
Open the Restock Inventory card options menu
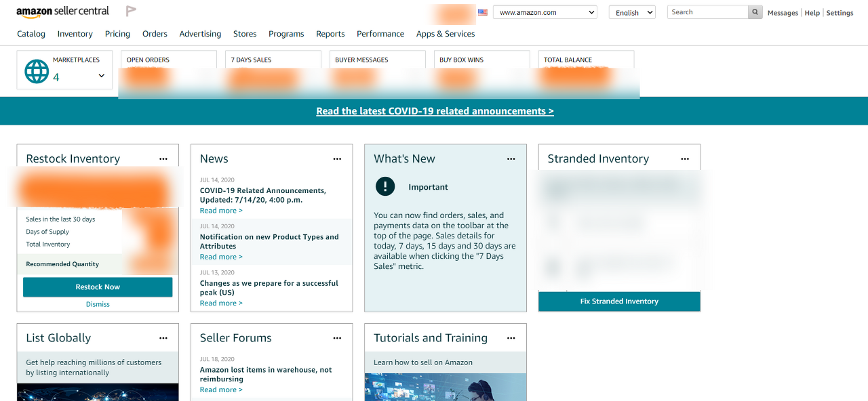click(163, 159)
